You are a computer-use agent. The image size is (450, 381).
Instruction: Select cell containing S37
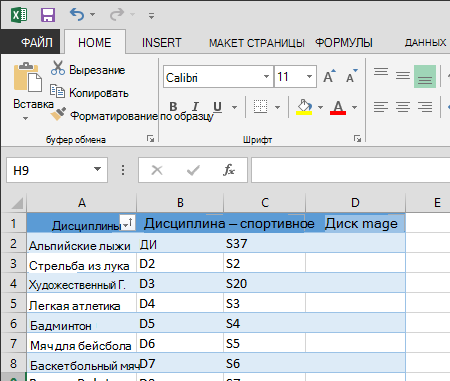pos(264,243)
